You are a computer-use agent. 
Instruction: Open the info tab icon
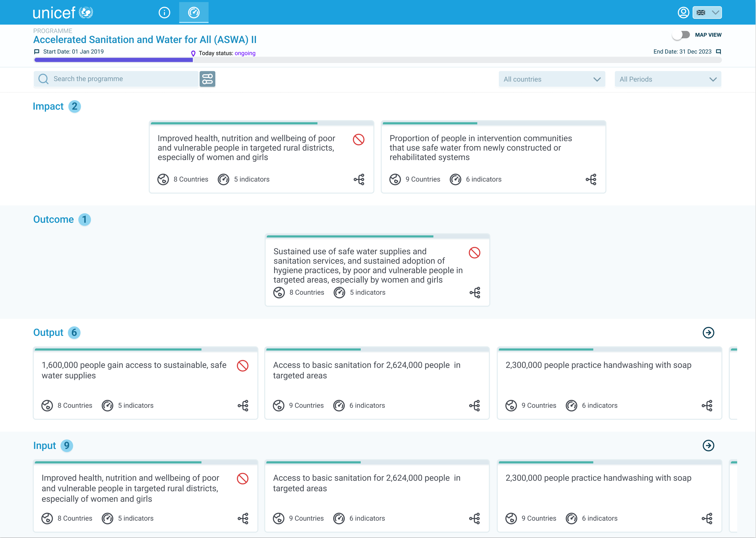point(164,13)
